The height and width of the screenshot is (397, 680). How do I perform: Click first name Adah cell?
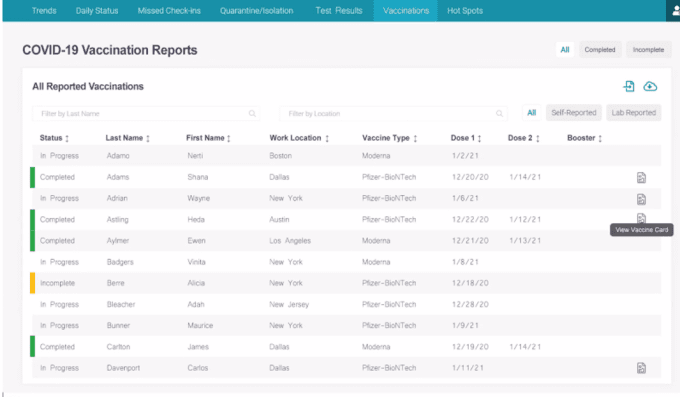click(196, 305)
